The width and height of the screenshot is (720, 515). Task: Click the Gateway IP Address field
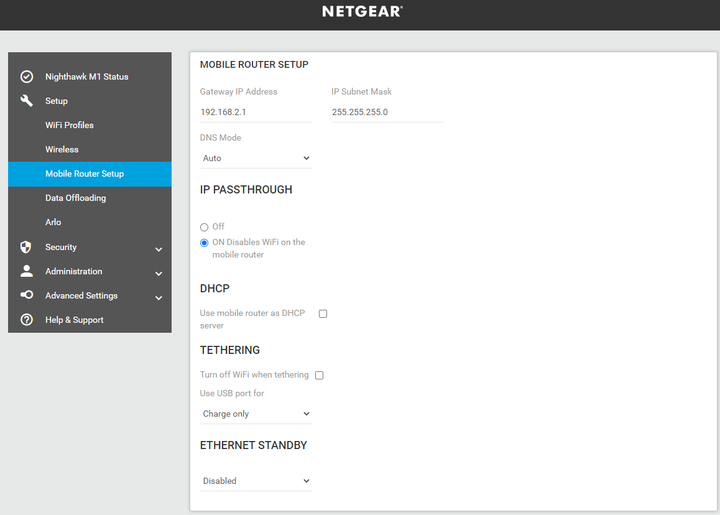[x=256, y=112]
